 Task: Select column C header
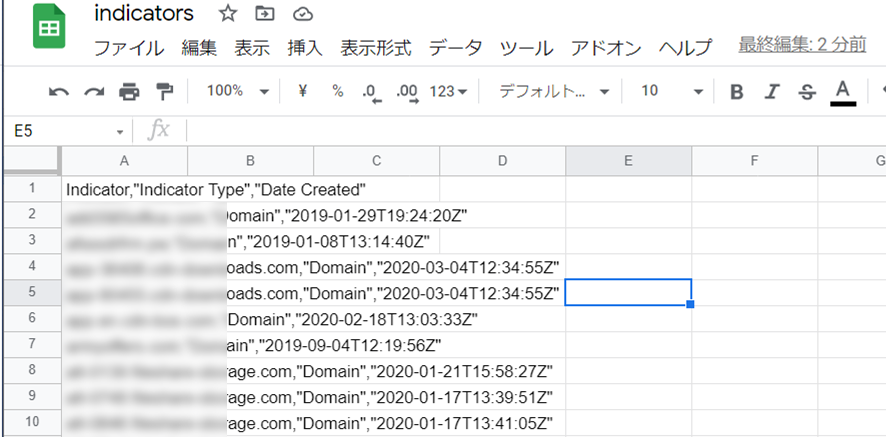click(377, 161)
